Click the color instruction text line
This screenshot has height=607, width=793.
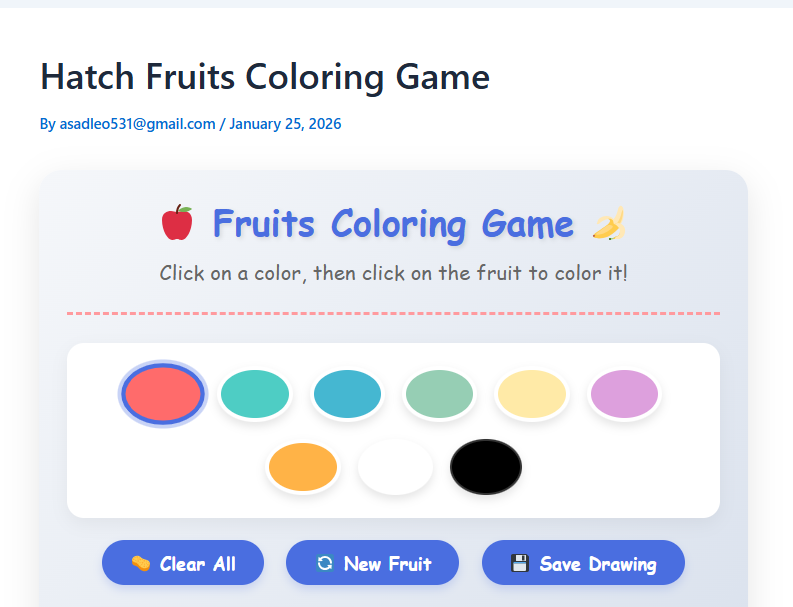393,272
